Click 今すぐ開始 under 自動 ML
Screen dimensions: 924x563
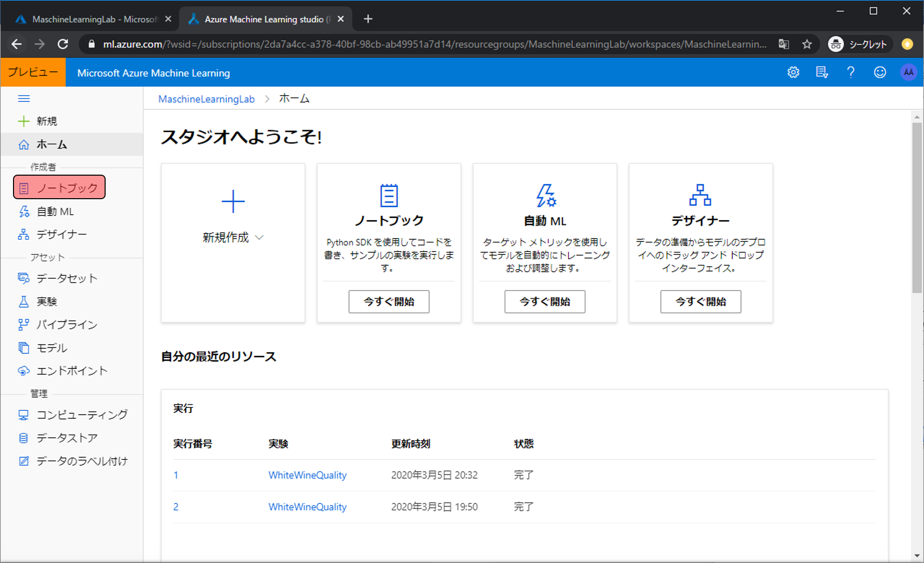(545, 302)
